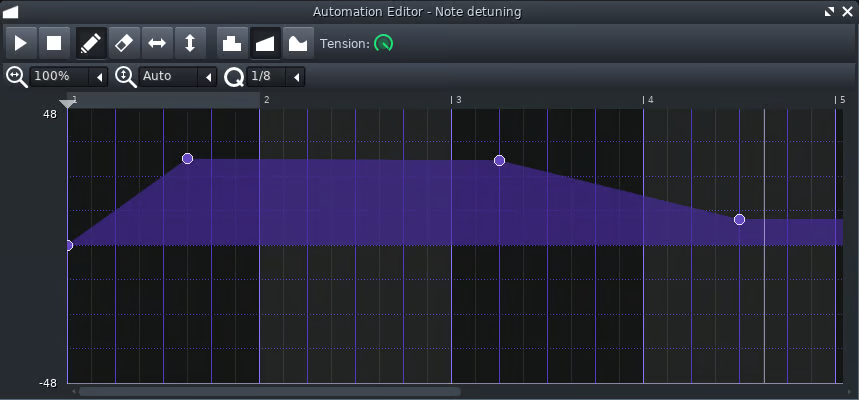Play the automation pattern
This screenshot has width=859, height=400.
click(20, 44)
